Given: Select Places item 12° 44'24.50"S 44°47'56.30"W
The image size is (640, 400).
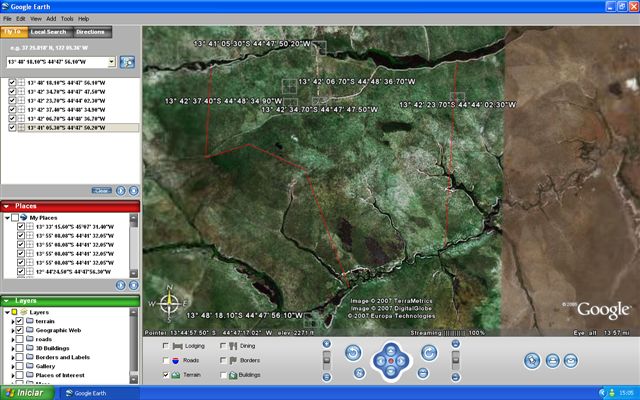Looking at the screenshot, I should [x=73, y=271].
